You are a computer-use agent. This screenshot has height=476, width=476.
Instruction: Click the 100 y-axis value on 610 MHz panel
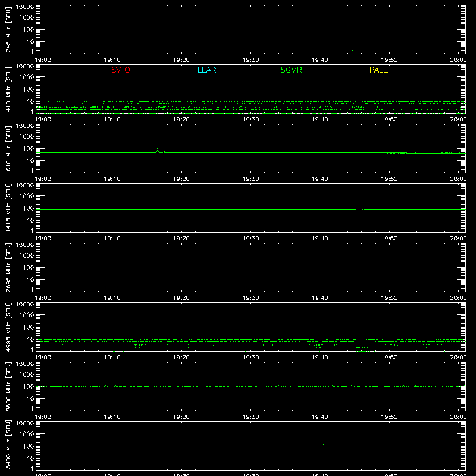(29, 149)
